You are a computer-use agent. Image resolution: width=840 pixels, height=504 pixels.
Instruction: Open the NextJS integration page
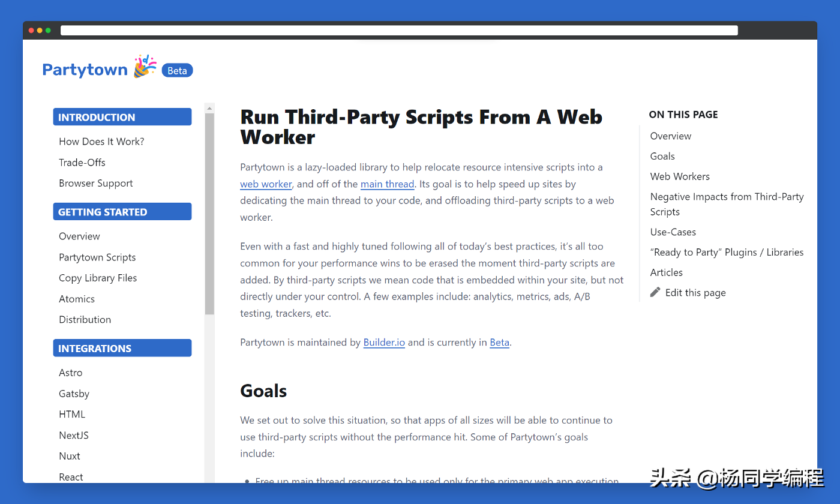pyautogui.click(x=74, y=435)
